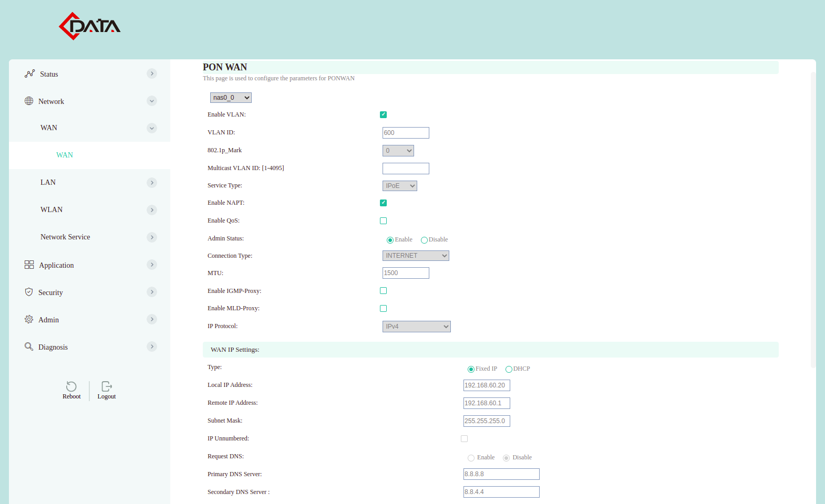The height and width of the screenshot is (504, 825).
Task: Click the VLAN ID input field
Action: [406, 133]
